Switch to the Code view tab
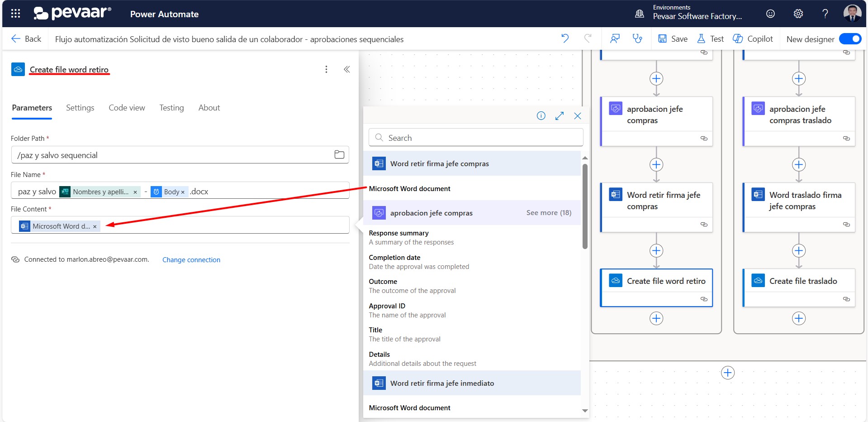The image size is (868, 422). coord(127,108)
